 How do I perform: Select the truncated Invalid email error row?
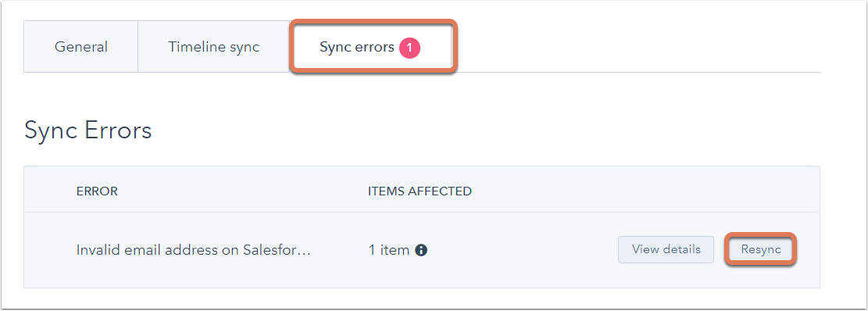tap(421, 250)
